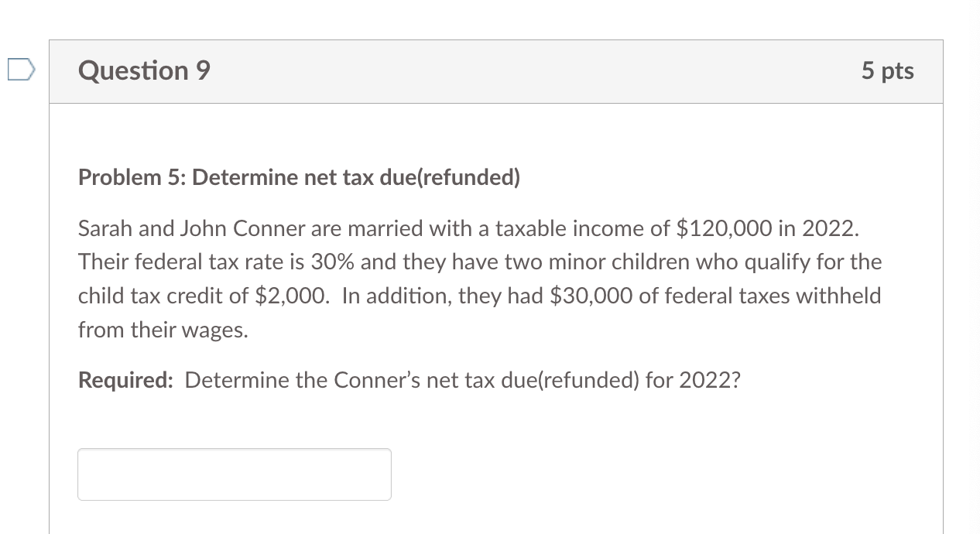Click the Question 9 header bar
The width and height of the screenshot is (980, 534).
495,70
